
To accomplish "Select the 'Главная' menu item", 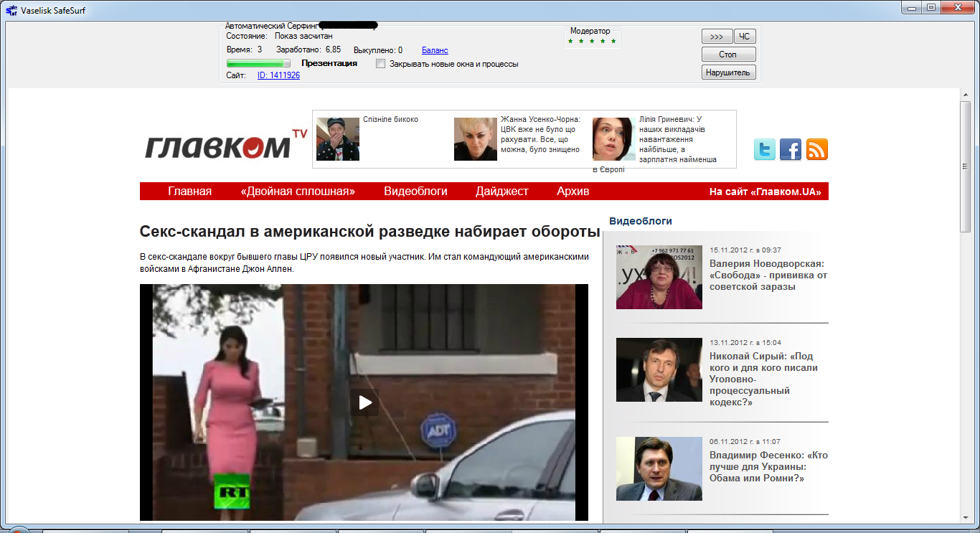I will [x=190, y=192].
